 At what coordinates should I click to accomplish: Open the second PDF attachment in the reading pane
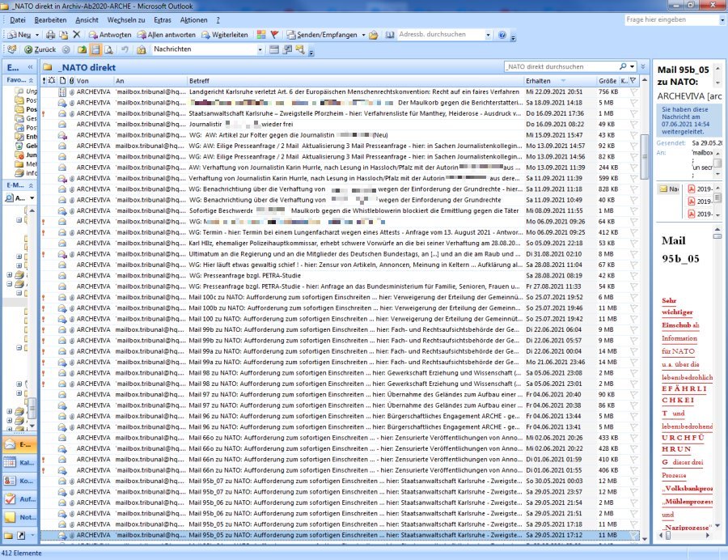point(692,201)
